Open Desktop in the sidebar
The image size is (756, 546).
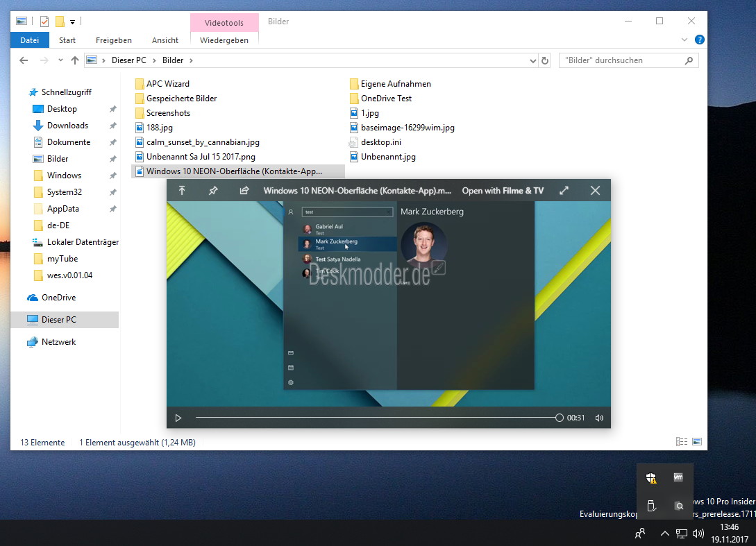[62, 109]
